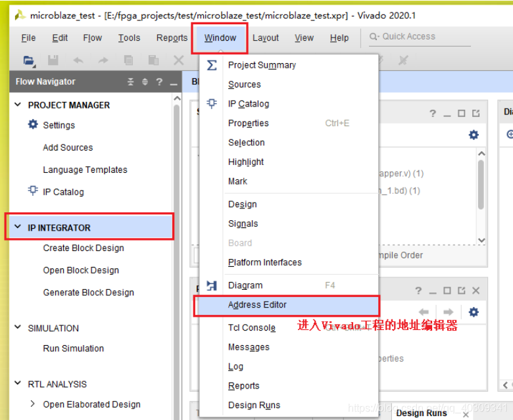Choose Signals menu entry
Image resolution: width=513 pixels, height=420 pixels.
tap(289, 223)
